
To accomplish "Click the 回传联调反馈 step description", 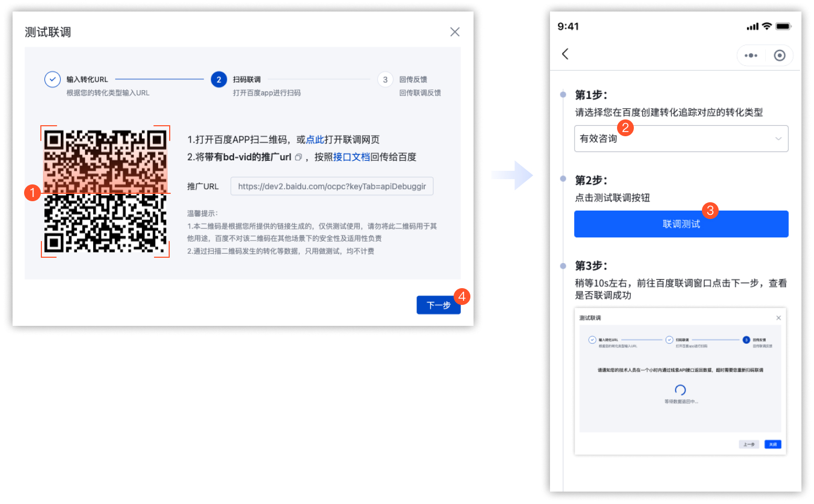I will pos(420,93).
